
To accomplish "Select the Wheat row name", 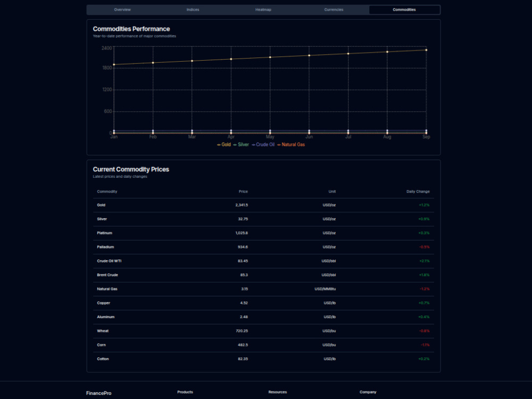I will coord(103,331).
